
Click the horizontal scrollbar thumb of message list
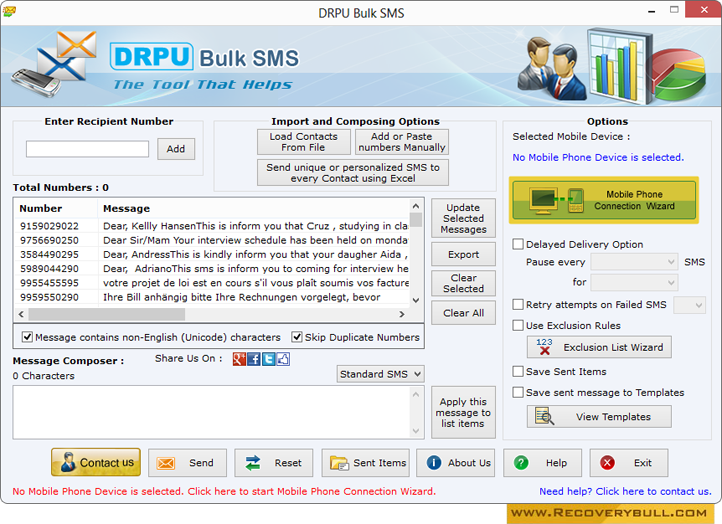pyautogui.click(x=107, y=314)
